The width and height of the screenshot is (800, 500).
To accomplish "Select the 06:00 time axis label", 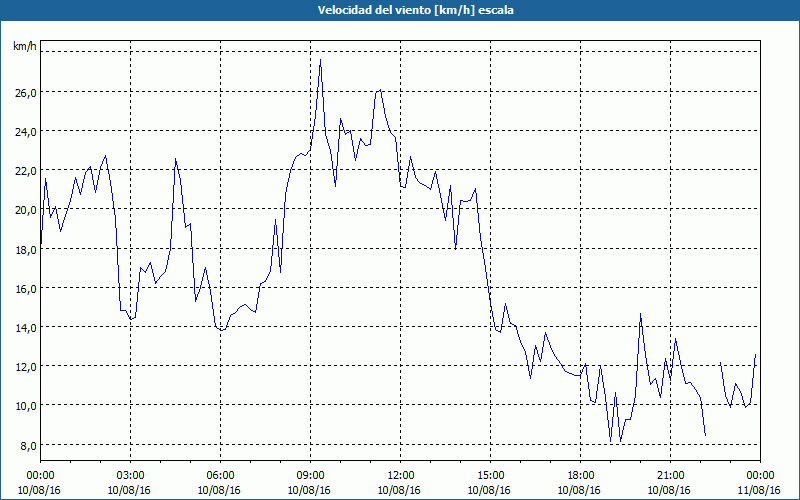I will point(220,476).
